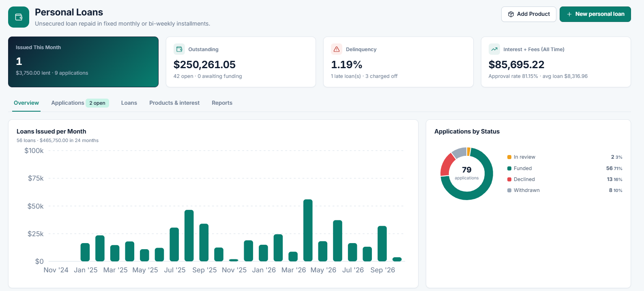This screenshot has width=644, height=291.
Task: Click the tallest bar in loans issued chart
Action: point(308,230)
